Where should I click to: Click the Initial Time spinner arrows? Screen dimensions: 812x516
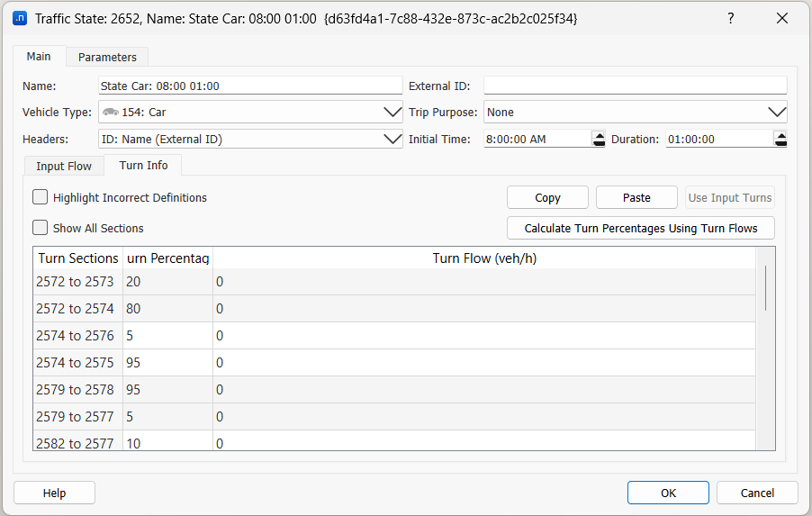[x=599, y=140]
